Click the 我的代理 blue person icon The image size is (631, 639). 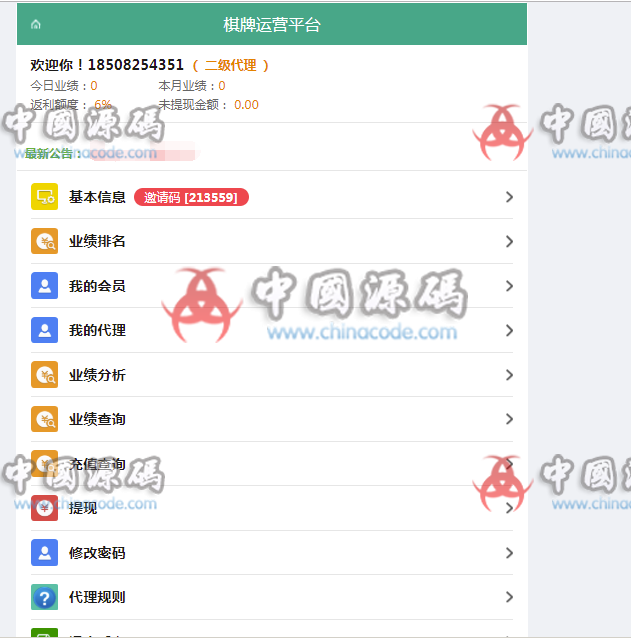click(x=44, y=330)
